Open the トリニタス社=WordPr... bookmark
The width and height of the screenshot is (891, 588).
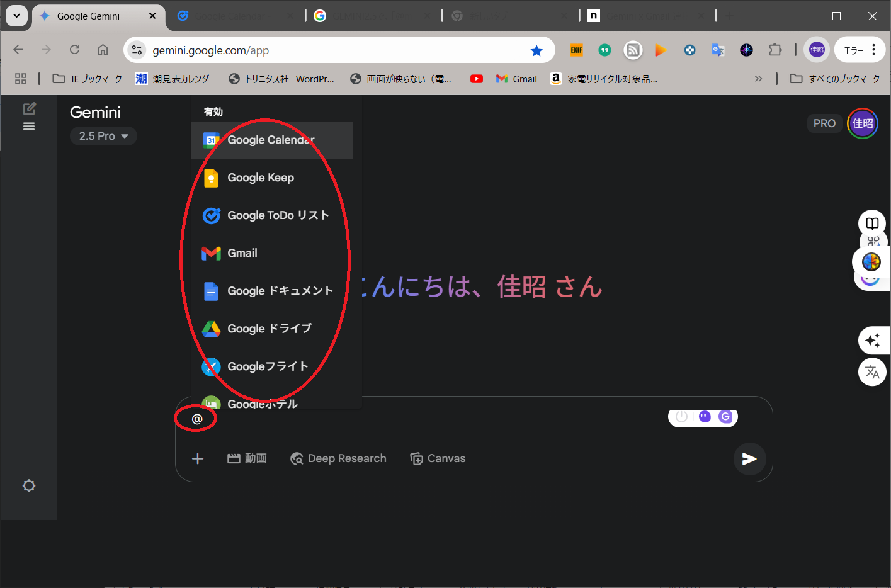click(x=281, y=79)
